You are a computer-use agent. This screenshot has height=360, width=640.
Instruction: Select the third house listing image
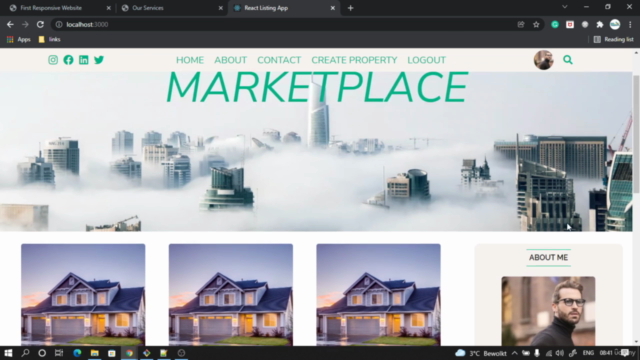[x=378, y=295]
